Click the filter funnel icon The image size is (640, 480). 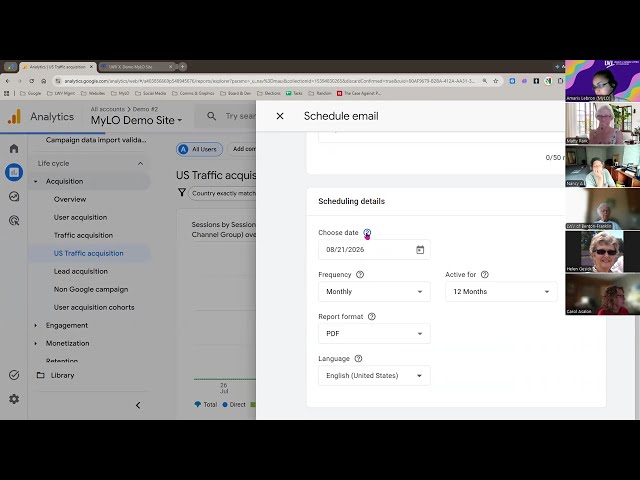point(182,192)
